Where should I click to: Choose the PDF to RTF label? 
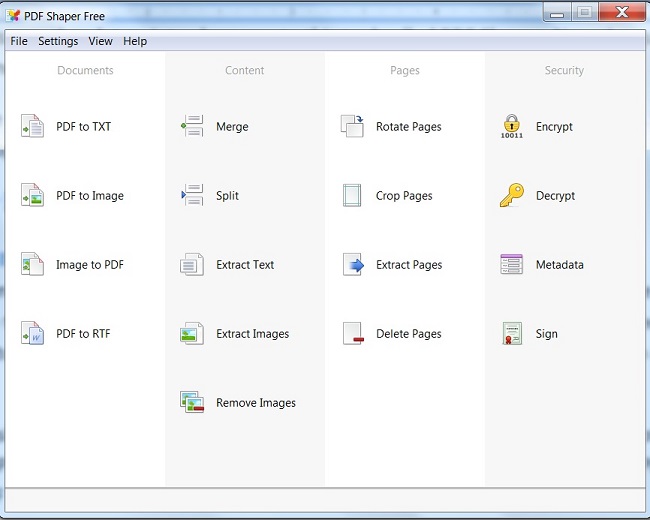pos(83,334)
